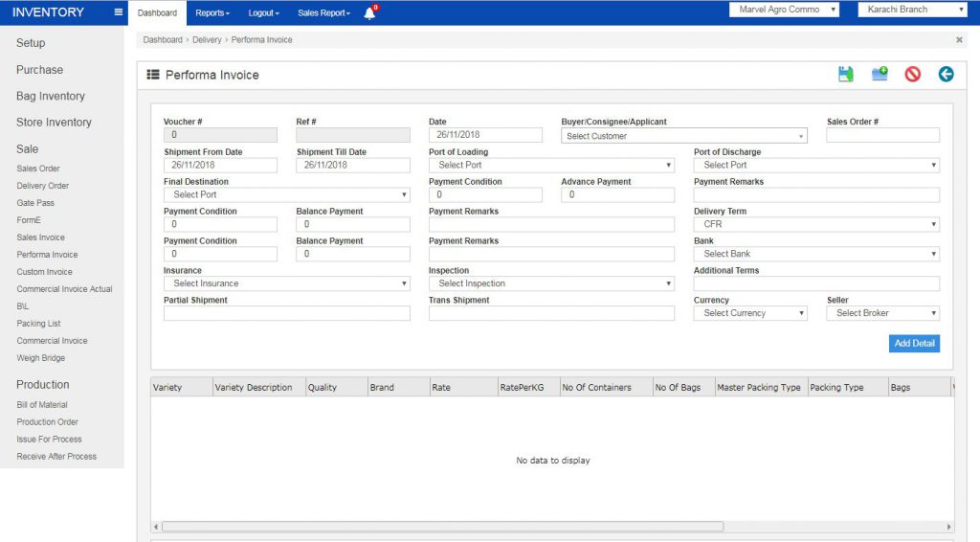Open Setup in the sidebar
The image size is (980, 542).
(x=31, y=43)
